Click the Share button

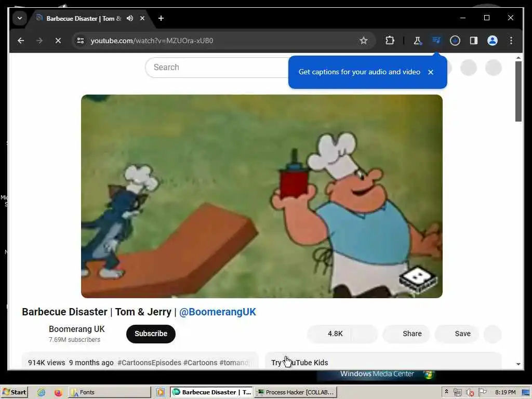pyautogui.click(x=406, y=334)
